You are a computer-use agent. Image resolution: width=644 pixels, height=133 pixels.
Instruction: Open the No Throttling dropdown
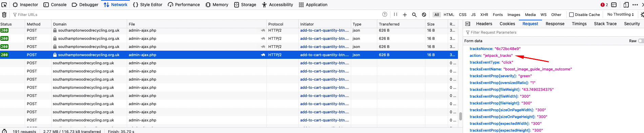pos(620,15)
